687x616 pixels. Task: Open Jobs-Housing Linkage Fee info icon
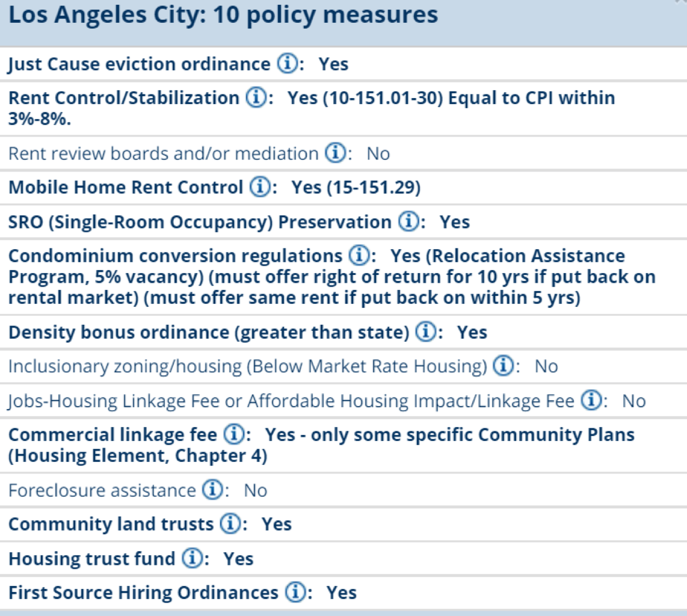591,400
